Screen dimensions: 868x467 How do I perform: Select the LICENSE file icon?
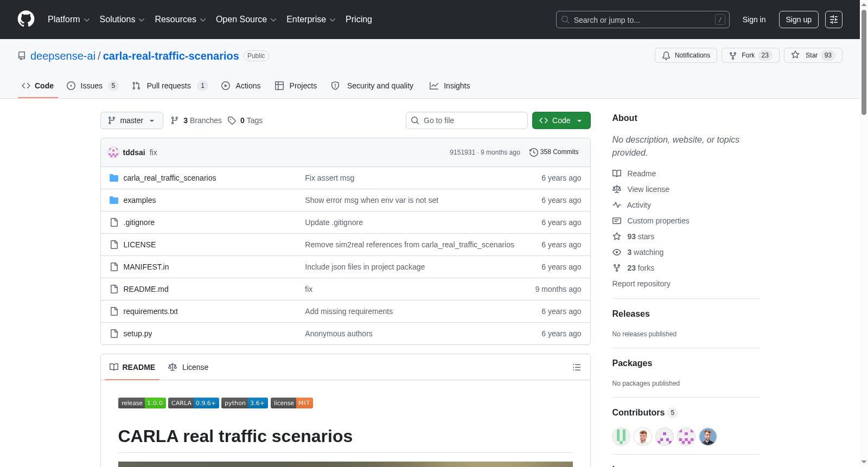(x=114, y=245)
